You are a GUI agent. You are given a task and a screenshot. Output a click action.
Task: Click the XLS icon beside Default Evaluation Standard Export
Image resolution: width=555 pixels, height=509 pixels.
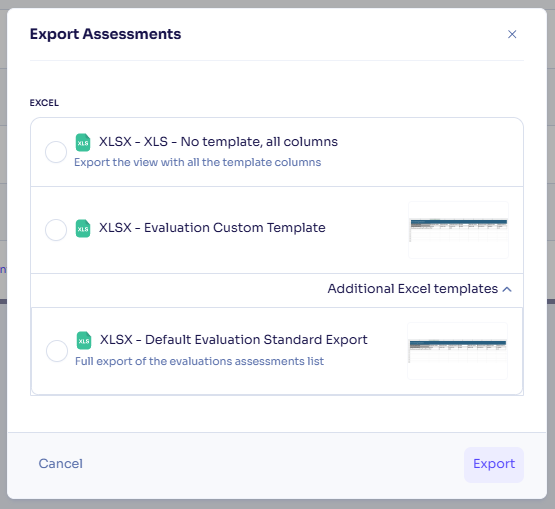84,340
